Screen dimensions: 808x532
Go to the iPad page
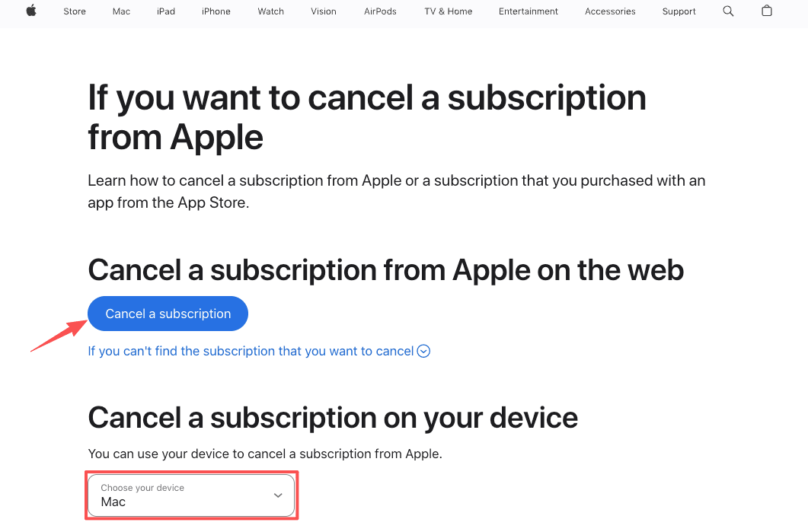165,11
